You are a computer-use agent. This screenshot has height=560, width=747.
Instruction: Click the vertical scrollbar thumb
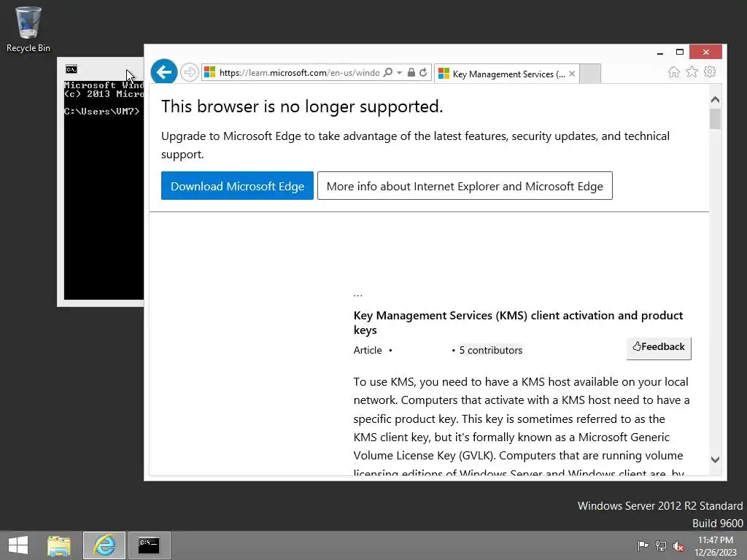click(x=715, y=119)
